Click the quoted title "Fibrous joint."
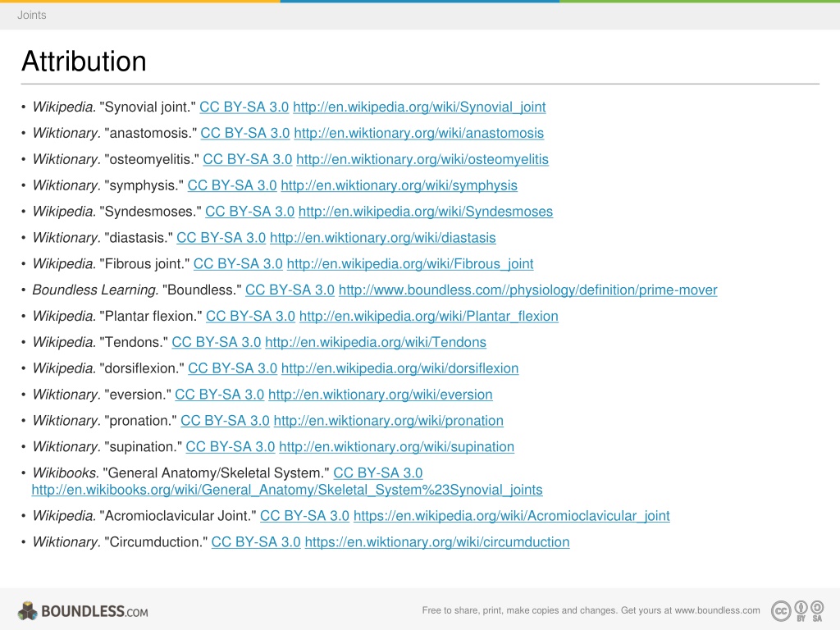The width and height of the screenshot is (840, 630). click(x=144, y=264)
